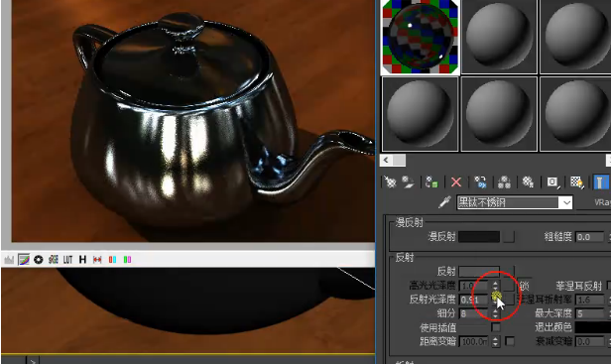Click the 高光光泽度 map button
Viewport: 611px width, 364px height.
(508, 286)
